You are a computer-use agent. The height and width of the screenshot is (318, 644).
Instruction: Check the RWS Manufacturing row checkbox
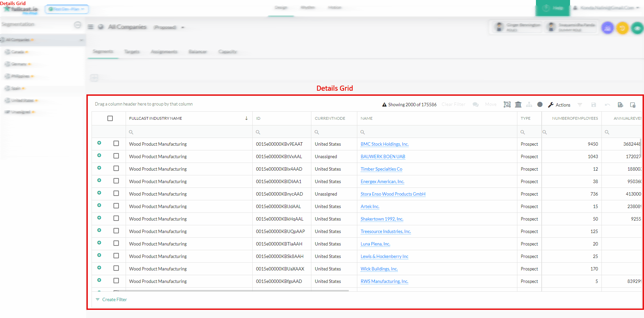[x=116, y=281]
